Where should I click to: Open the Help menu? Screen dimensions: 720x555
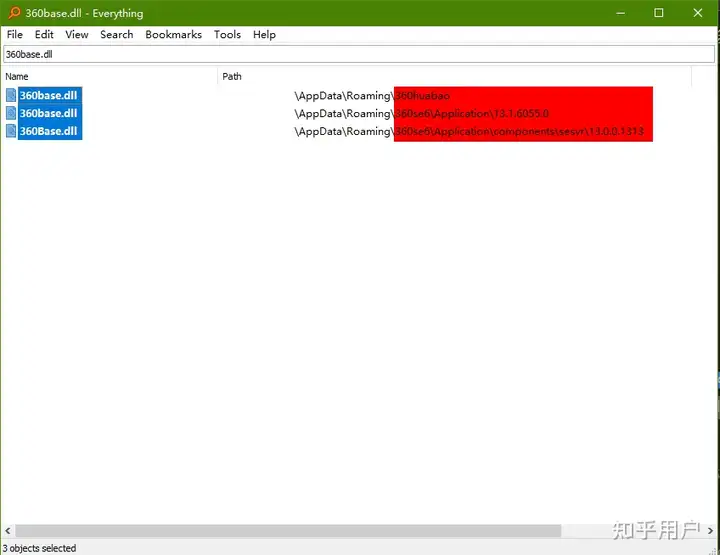264,34
